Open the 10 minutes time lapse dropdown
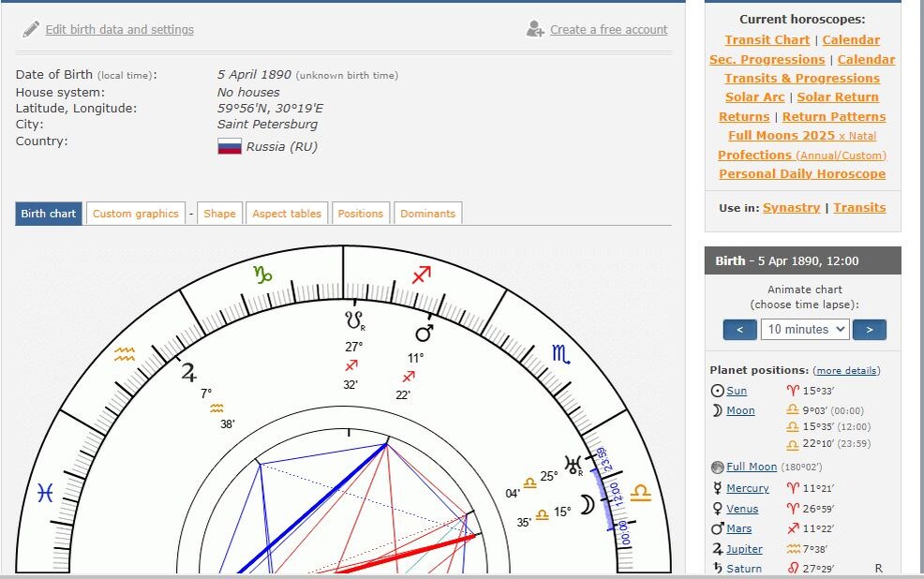The image size is (924, 579). pos(805,329)
